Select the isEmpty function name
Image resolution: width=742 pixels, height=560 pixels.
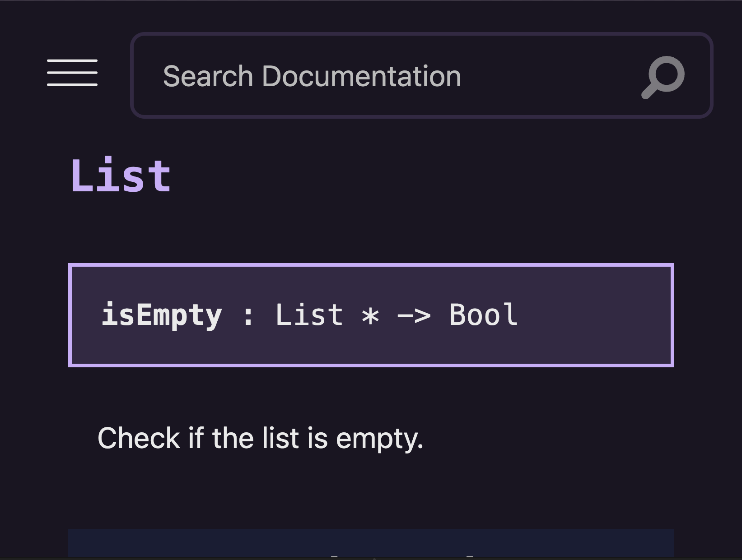162,315
